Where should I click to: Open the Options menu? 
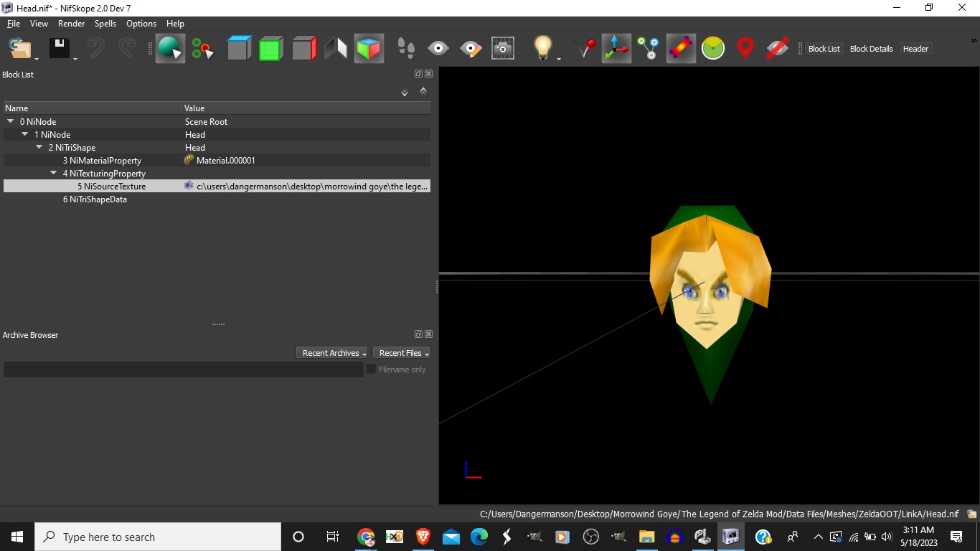coord(141,24)
